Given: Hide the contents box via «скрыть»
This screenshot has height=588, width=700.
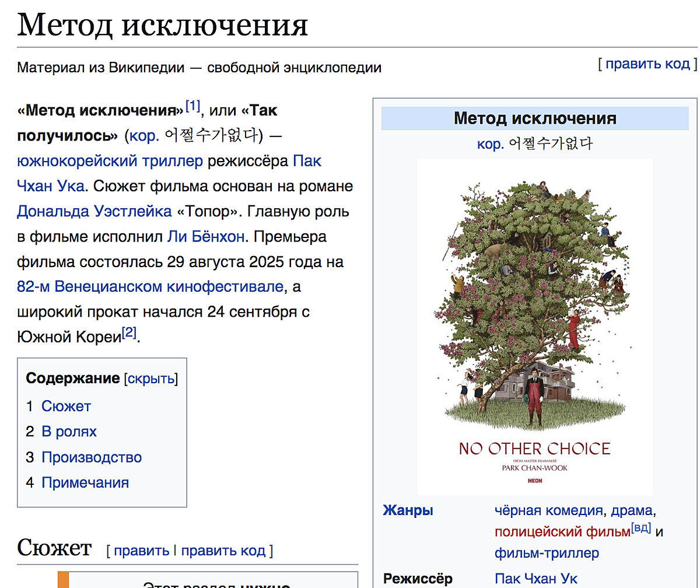Looking at the screenshot, I should click(x=151, y=379).
